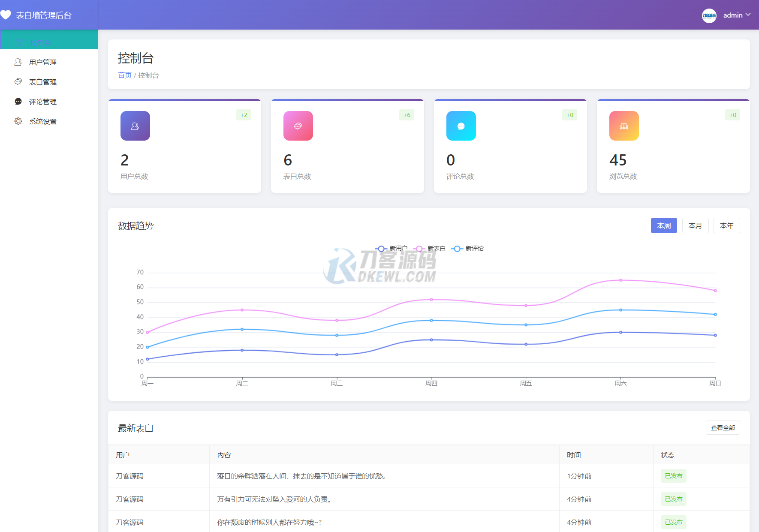
Task: Click the purple total users card icon
Action: coord(135,126)
